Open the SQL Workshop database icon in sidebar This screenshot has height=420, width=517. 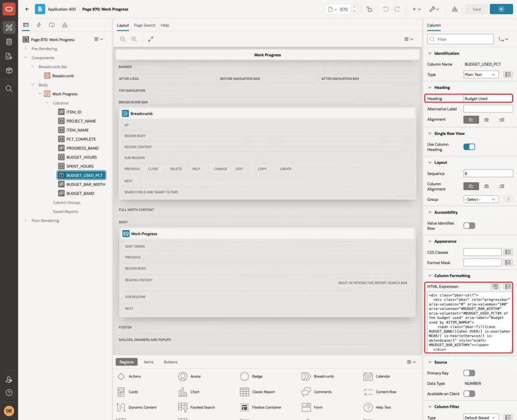(x=9, y=42)
